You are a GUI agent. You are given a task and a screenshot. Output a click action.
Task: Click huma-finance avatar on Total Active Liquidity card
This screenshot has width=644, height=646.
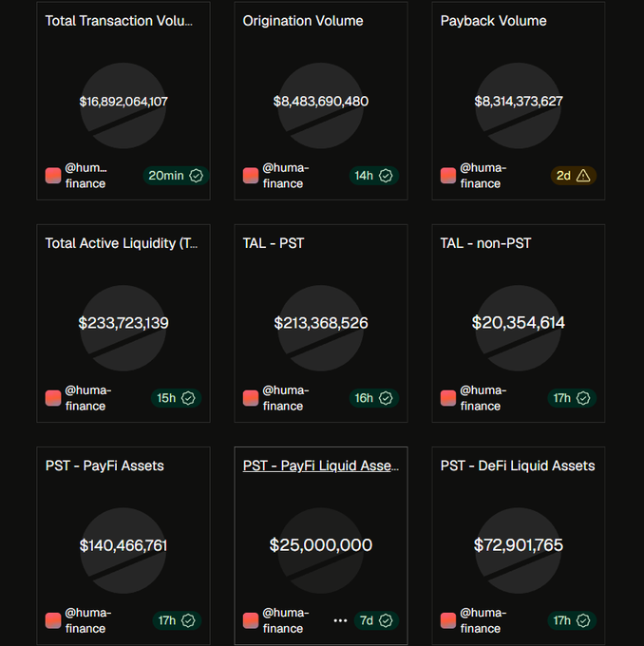tap(53, 398)
